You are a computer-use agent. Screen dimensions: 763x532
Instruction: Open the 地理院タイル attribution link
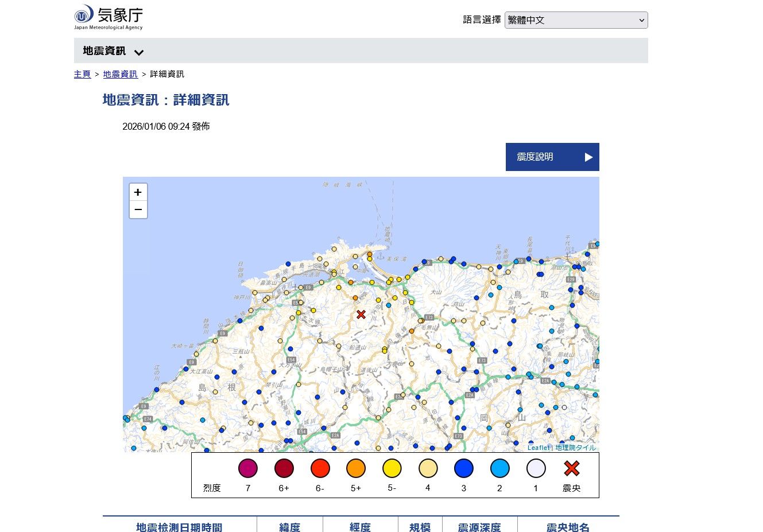tap(575, 448)
